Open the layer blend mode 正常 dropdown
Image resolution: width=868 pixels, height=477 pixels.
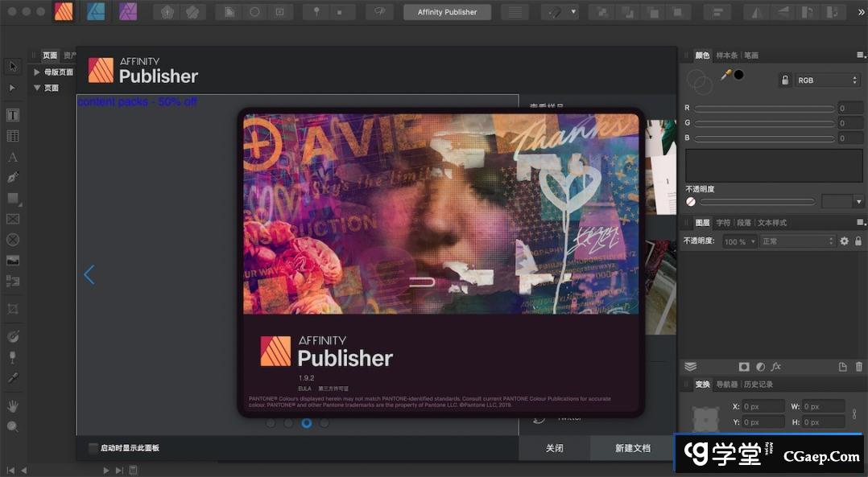797,241
